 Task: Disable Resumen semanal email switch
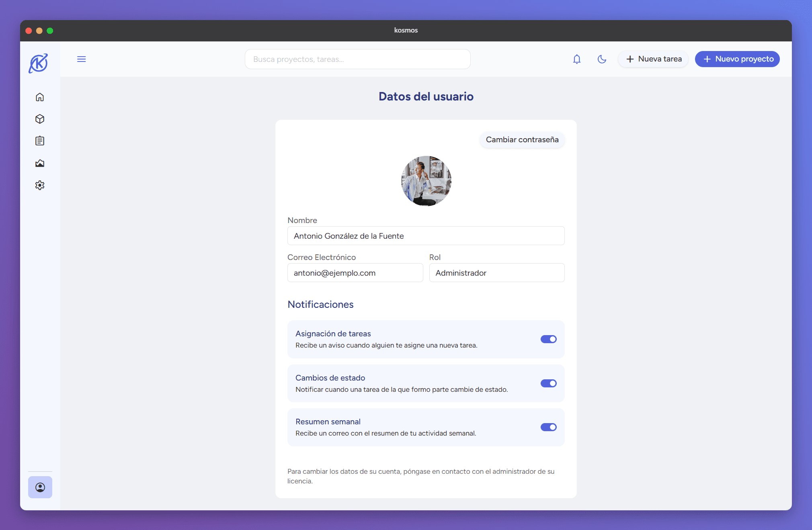[x=548, y=427]
